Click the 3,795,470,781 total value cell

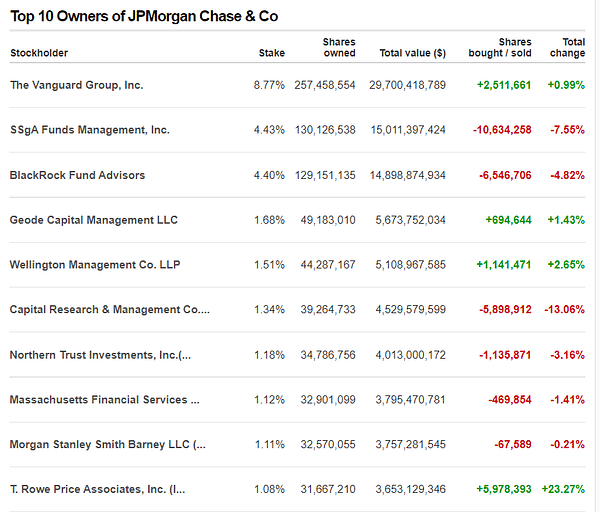tap(411, 399)
